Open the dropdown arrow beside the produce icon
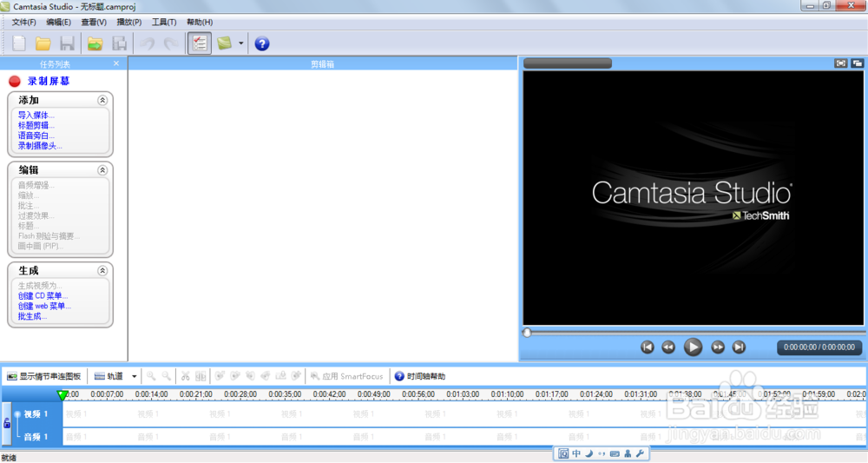Screen dimensions: 868x463 240,43
